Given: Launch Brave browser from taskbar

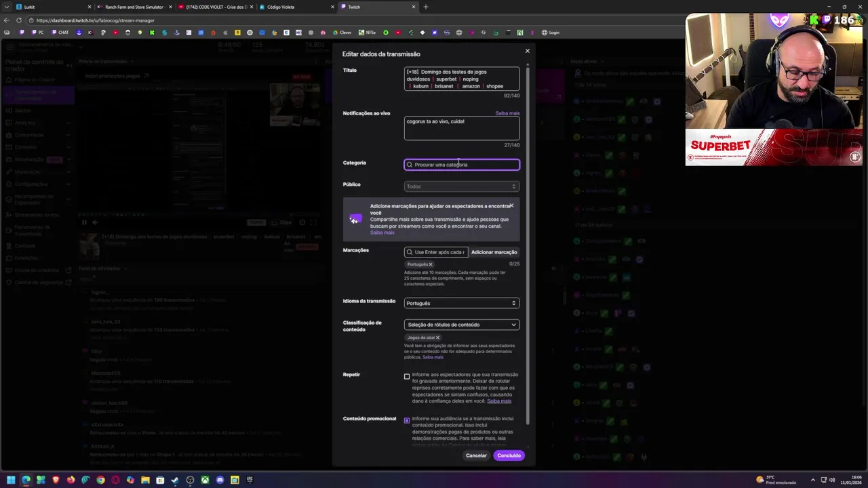Looking at the screenshot, I should click(x=56, y=480).
